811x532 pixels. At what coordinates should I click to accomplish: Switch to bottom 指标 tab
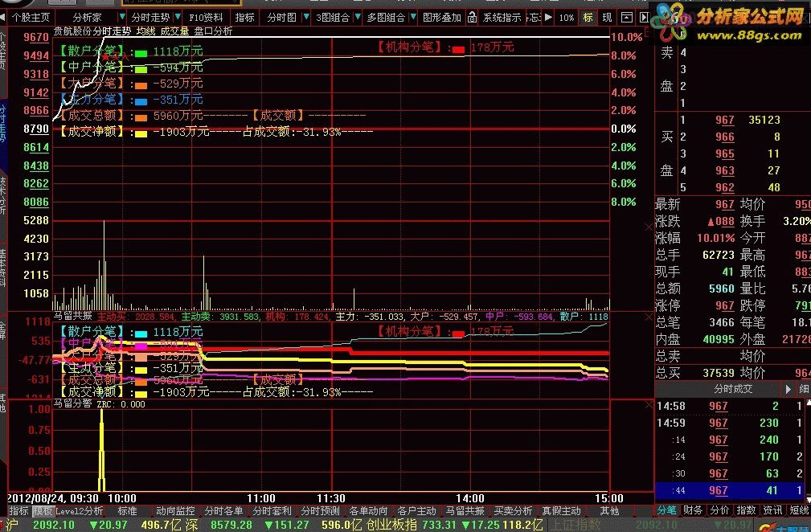point(18,511)
